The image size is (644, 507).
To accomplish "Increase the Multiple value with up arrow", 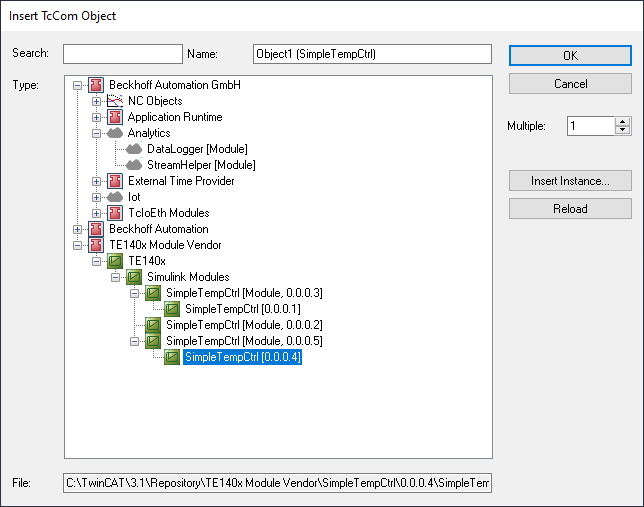I will (x=623, y=122).
